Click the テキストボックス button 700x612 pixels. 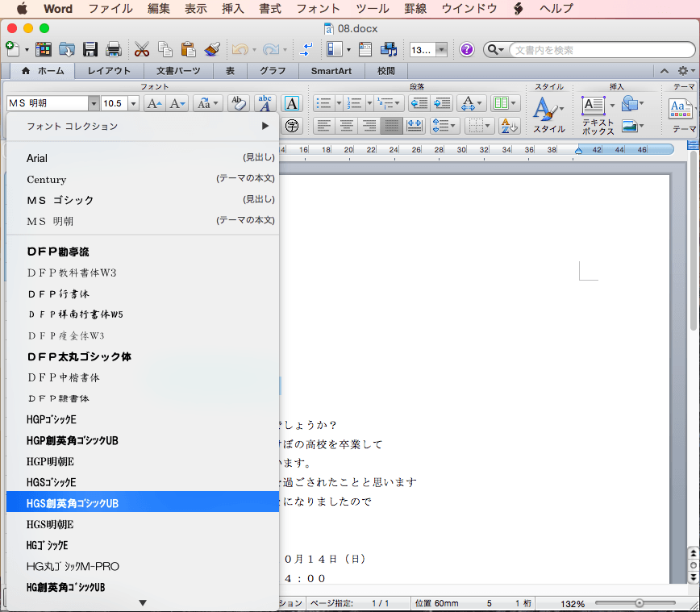pyautogui.click(x=598, y=115)
